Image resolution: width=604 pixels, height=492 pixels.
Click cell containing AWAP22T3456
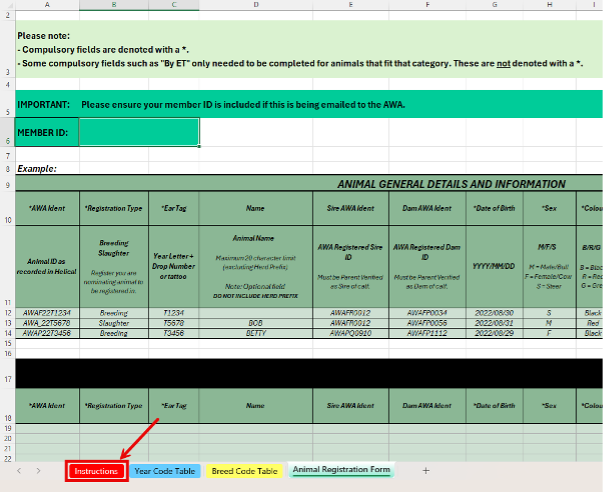click(47, 333)
